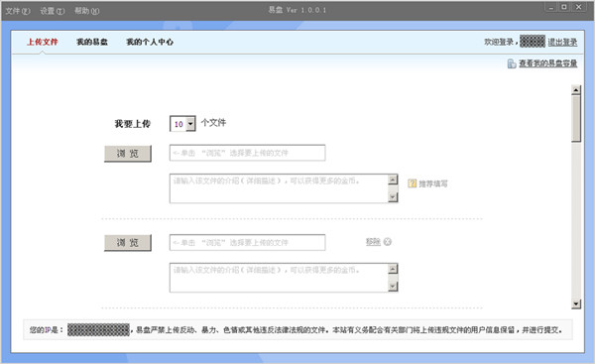
Task: Switch to 我的易盘 tab
Action: 92,42
